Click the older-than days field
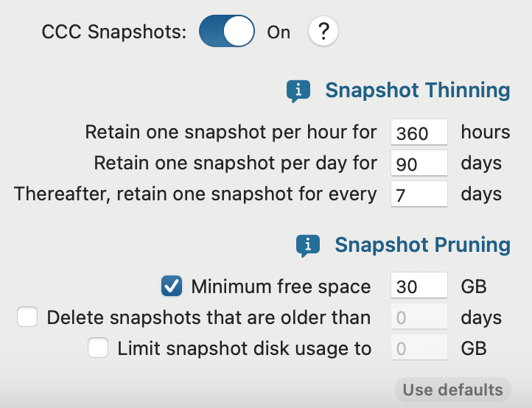 click(419, 317)
